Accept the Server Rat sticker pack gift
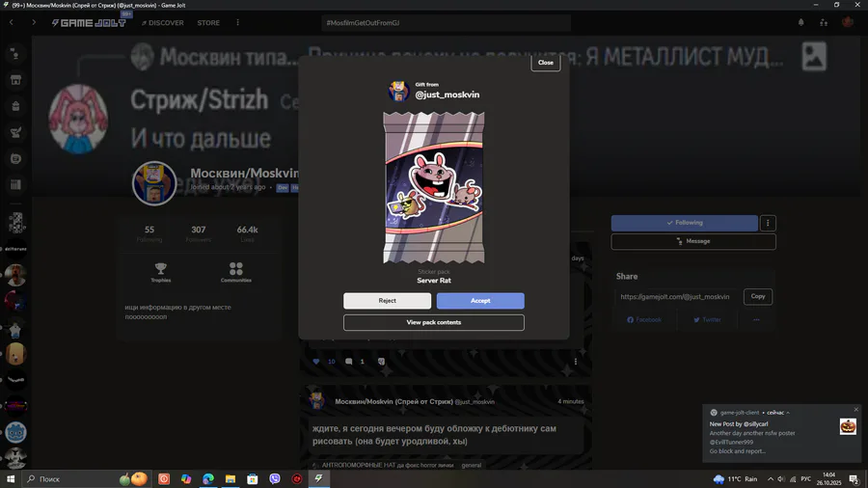 tap(480, 301)
